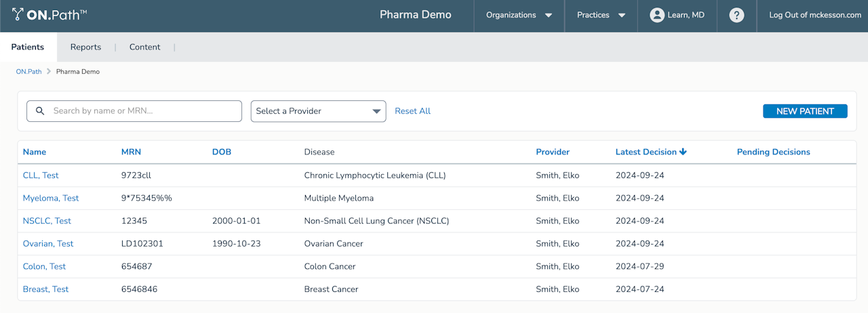
Task: Click the NEW PATIENT button
Action: pyautogui.click(x=805, y=111)
